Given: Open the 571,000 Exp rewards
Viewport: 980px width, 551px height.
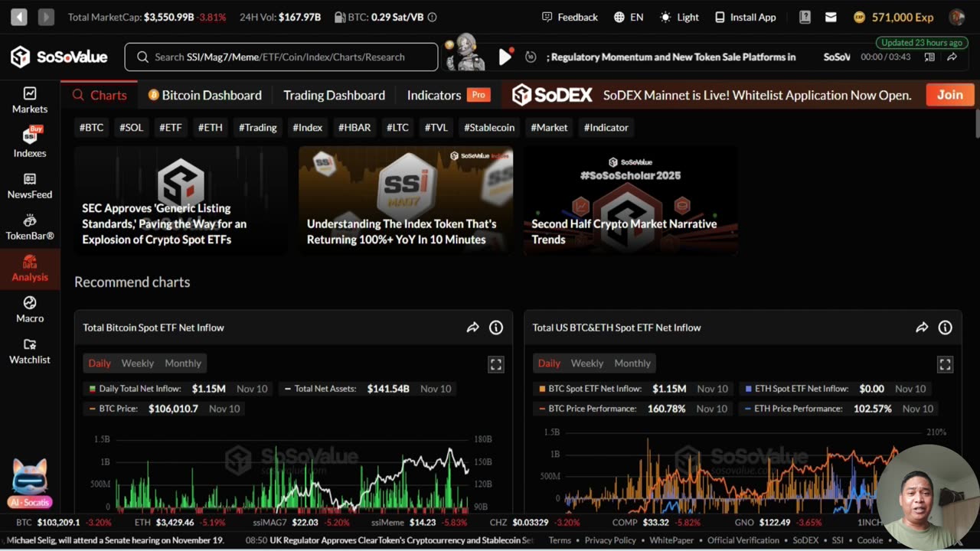Looking at the screenshot, I should (893, 17).
